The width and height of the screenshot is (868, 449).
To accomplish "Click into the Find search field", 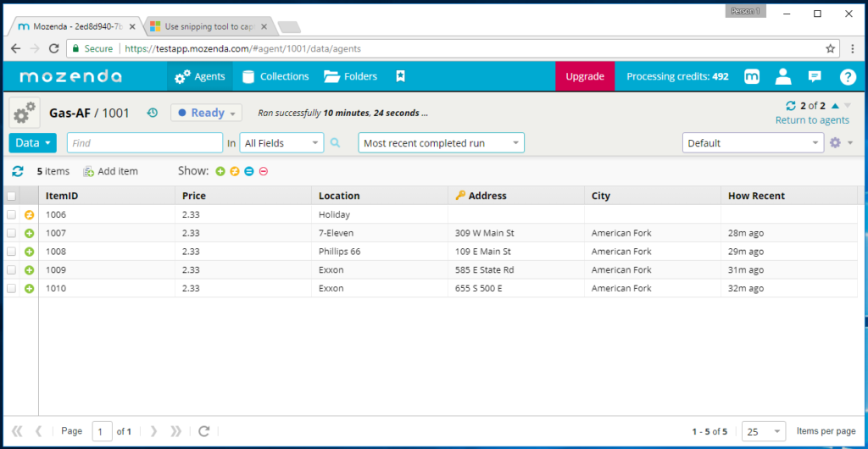I will point(144,143).
